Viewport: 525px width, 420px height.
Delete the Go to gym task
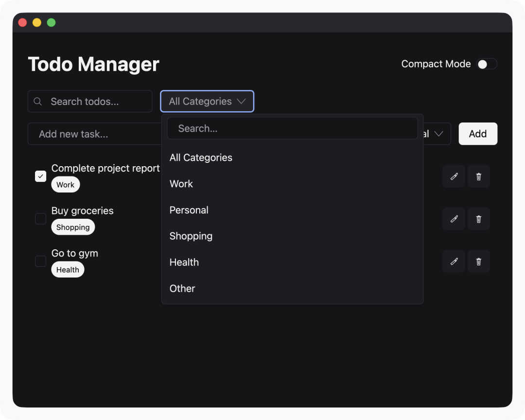pos(478,262)
